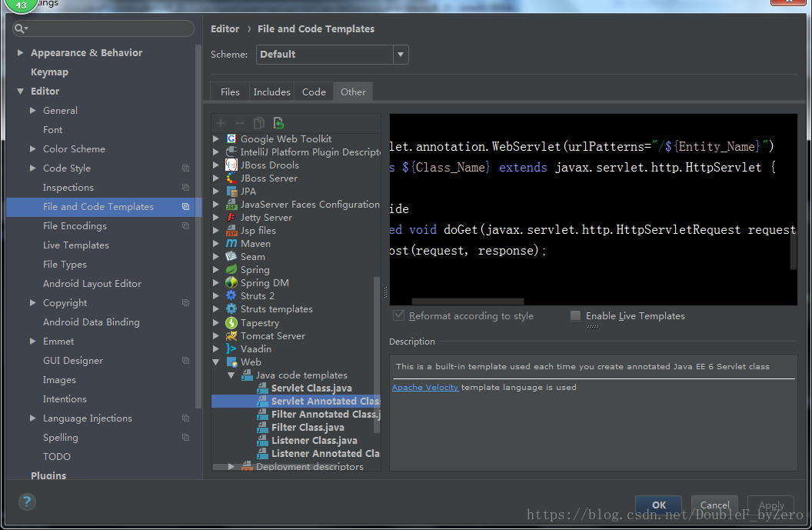Select Servlet Class.java template

point(311,388)
